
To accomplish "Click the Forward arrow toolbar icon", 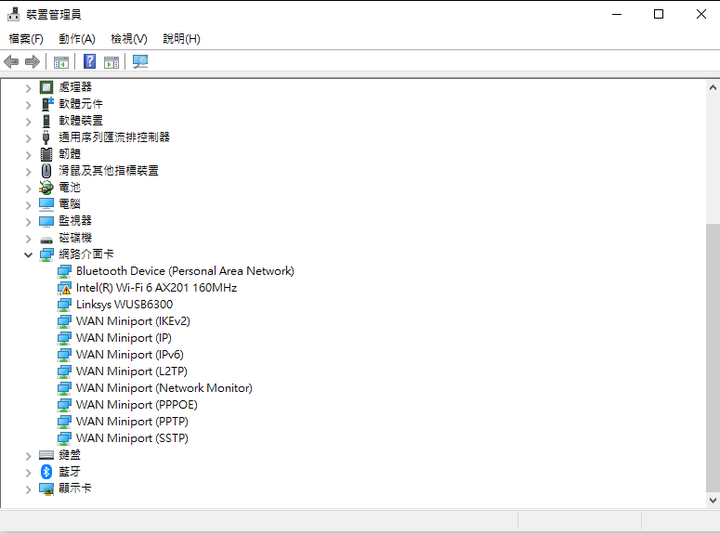I will coord(32,62).
